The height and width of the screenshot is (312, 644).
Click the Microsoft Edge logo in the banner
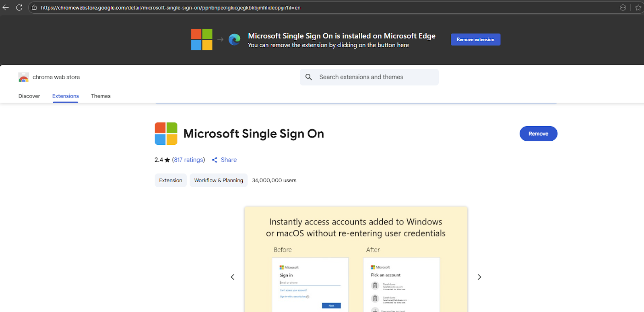point(234,40)
